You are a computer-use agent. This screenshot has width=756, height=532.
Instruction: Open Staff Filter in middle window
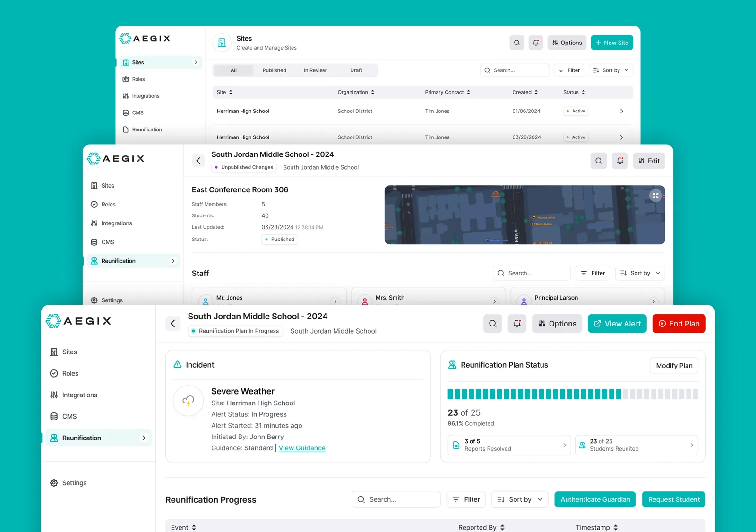coord(593,273)
